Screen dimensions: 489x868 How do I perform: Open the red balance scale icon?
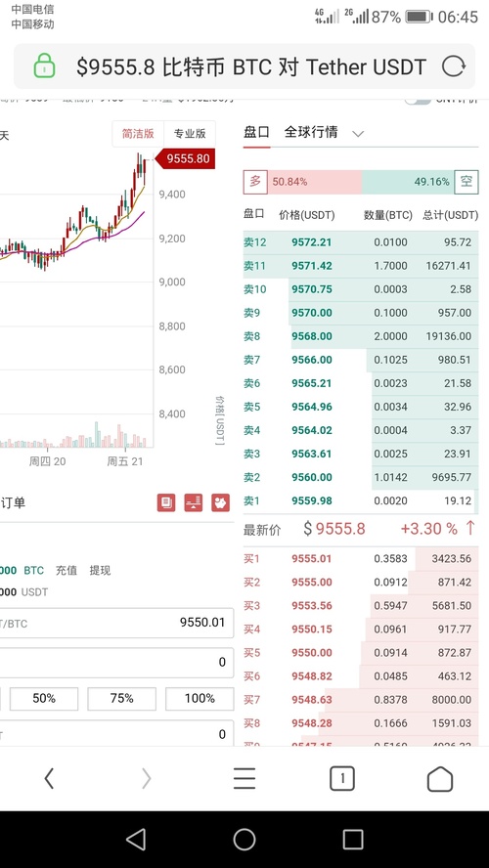pos(194,502)
